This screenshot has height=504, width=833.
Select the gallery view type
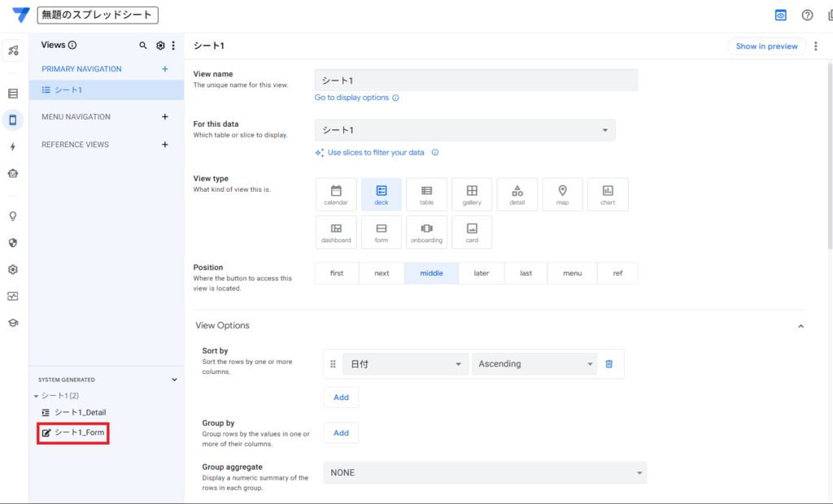472,194
